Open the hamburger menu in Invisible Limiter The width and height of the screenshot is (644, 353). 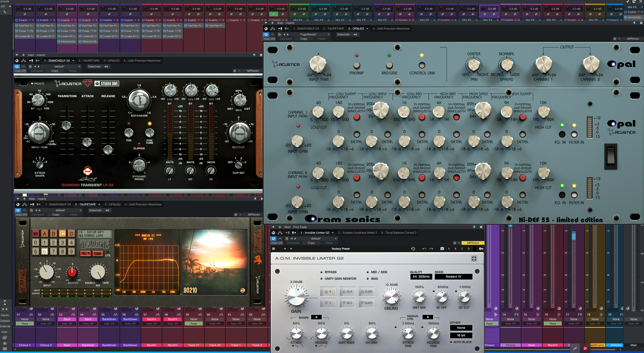tap(274, 249)
